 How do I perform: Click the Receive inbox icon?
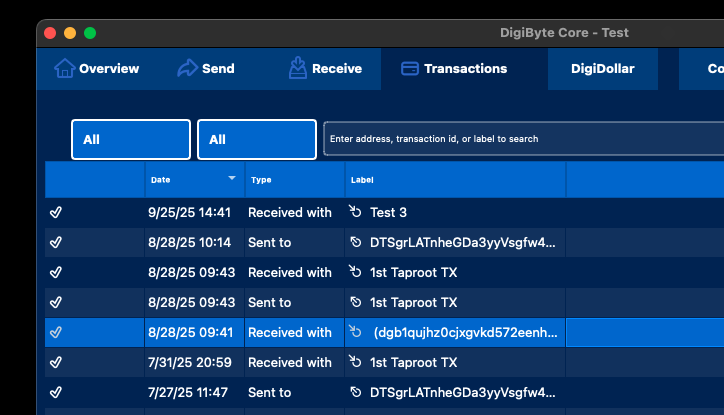(x=298, y=68)
